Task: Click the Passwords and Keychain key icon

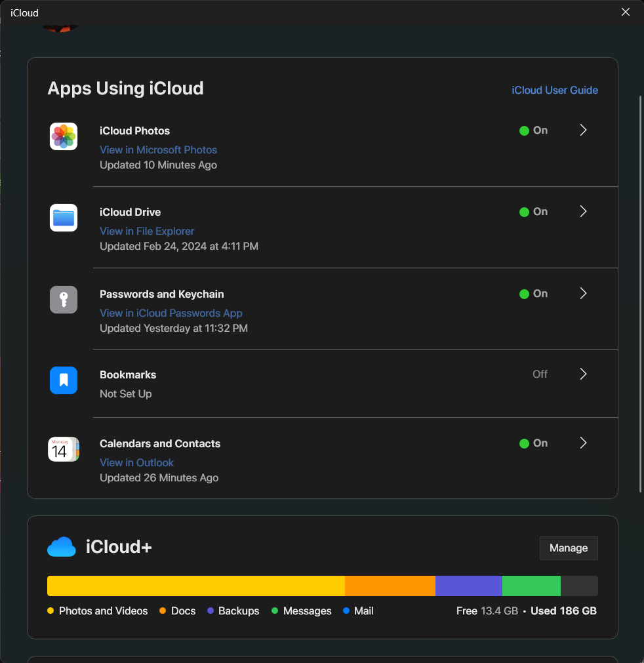Action: coord(64,300)
